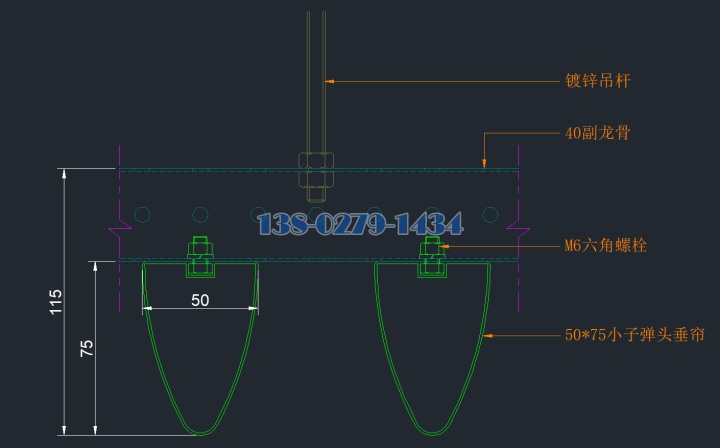Click the right break-line symbol on the keel
This screenshot has width=720, height=448.
[518, 231]
